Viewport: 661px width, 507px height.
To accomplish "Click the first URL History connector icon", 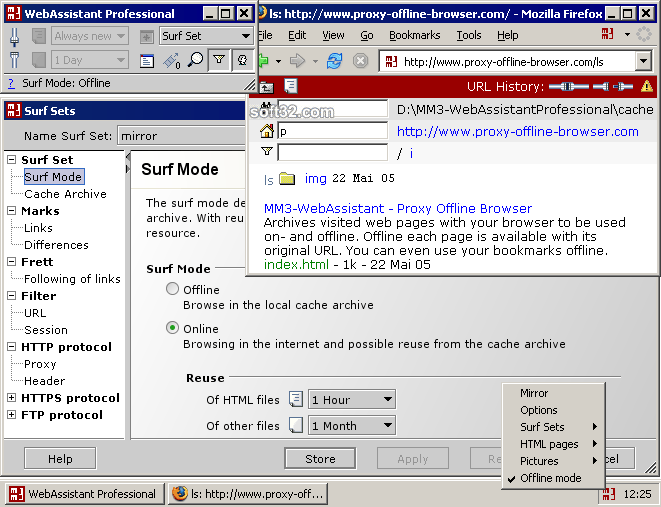I will pyautogui.click(x=569, y=87).
